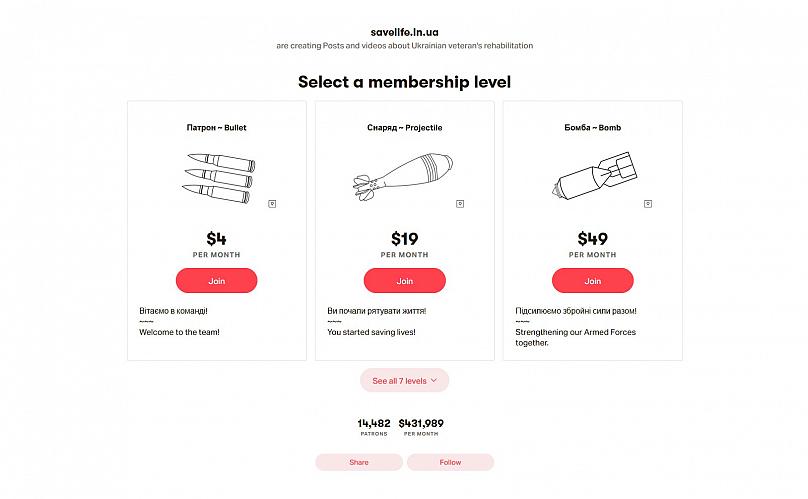The image size is (808, 499).
Task: Select the Патрон ~ Bullet tier heading
Action: (216, 127)
